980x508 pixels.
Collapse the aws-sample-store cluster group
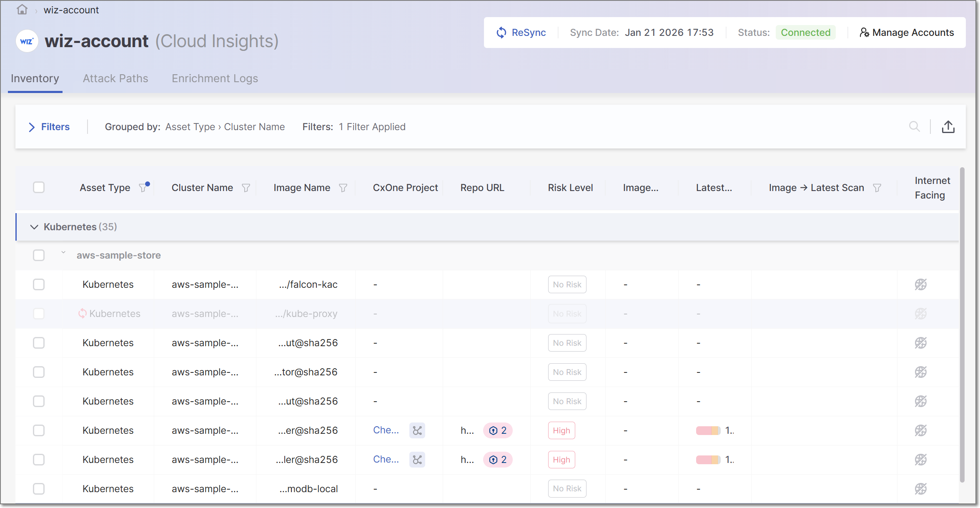coord(63,252)
